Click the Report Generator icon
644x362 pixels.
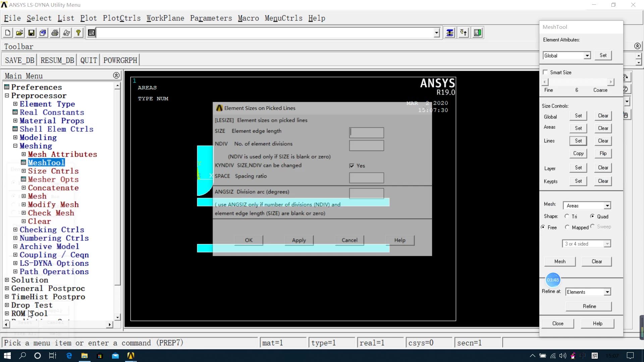pos(66,33)
